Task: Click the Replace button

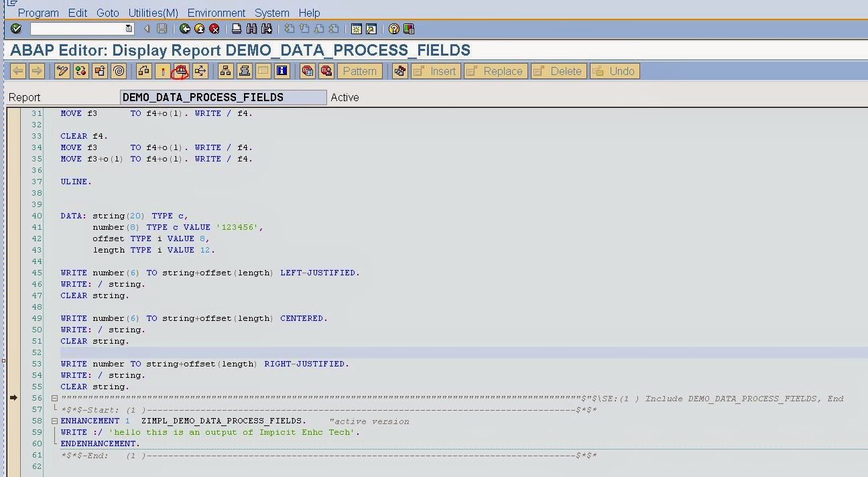Action: tap(495, 70)
